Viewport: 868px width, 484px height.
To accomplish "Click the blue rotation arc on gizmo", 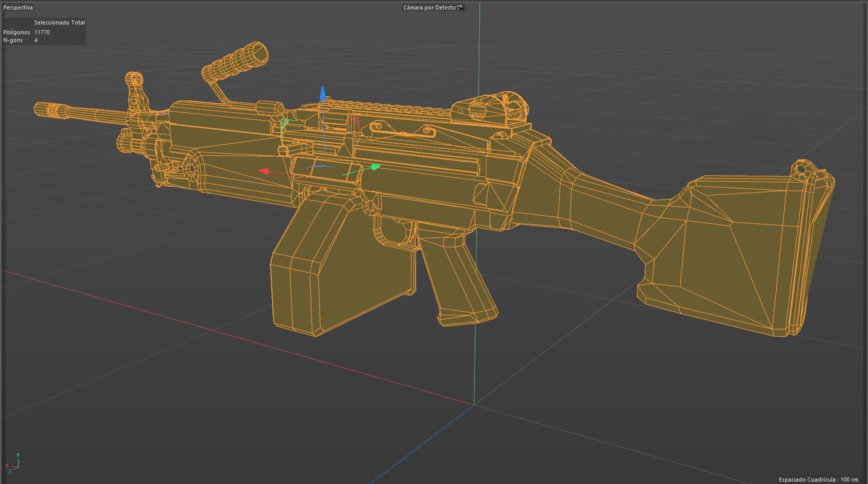I will coord(320,166).
